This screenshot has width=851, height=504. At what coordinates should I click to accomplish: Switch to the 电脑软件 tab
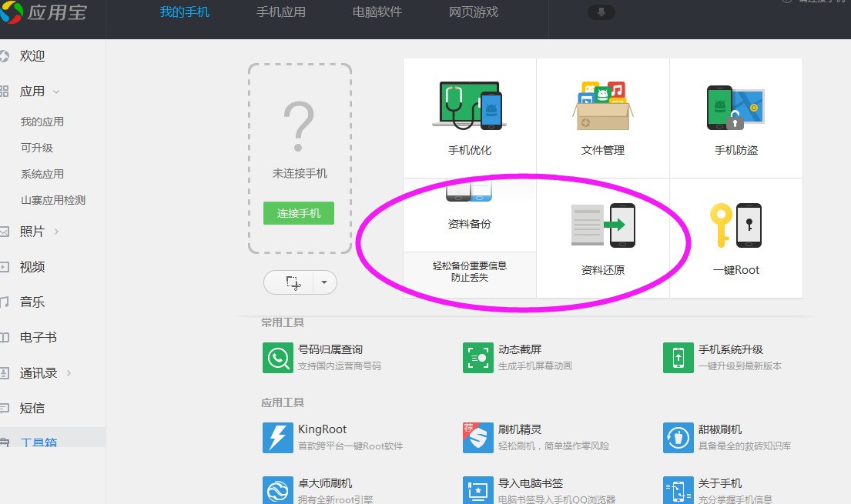[x=377, y=12]
